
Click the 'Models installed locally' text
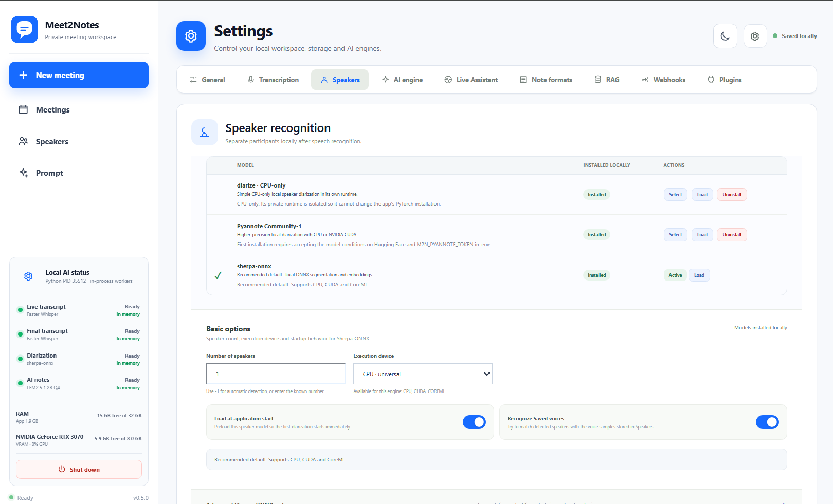760,328
